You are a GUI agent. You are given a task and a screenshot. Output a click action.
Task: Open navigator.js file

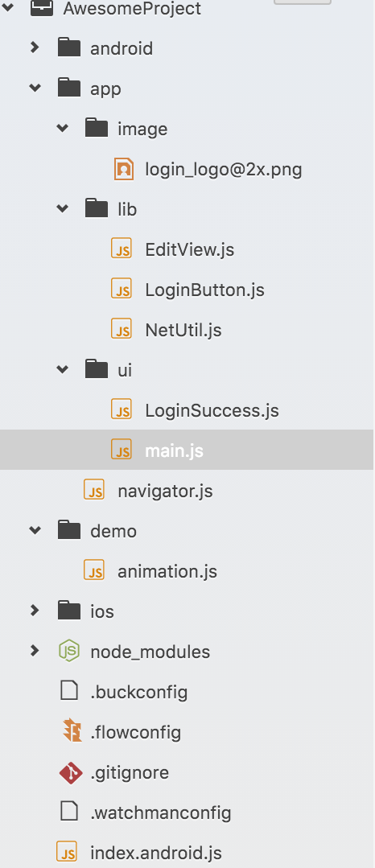(x=165, y=491)
